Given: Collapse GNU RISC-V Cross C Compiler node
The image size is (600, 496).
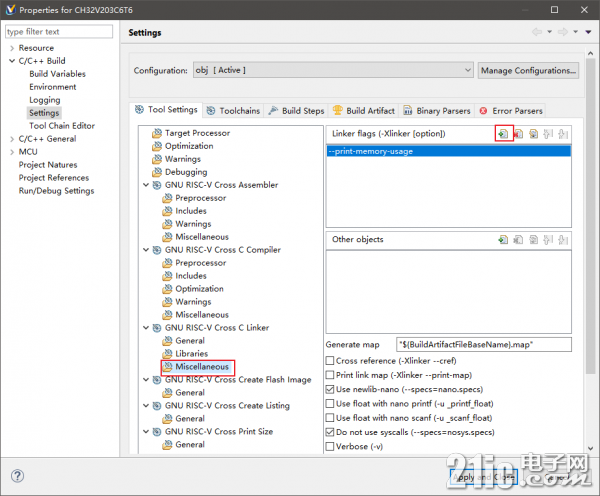Looking at the screenshot, I should point(146,250).
